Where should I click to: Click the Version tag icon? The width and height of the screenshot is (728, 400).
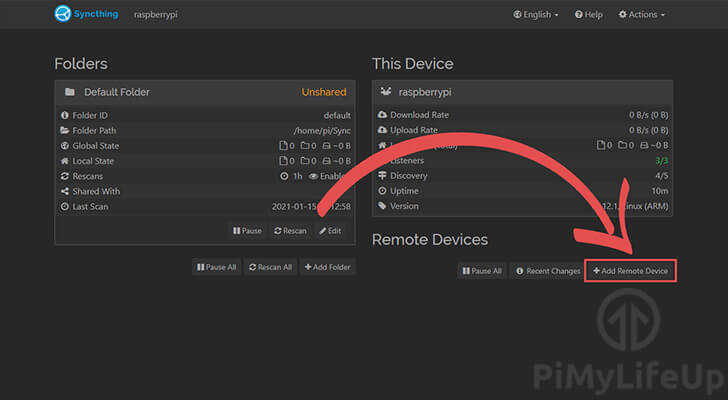point(382,206)
